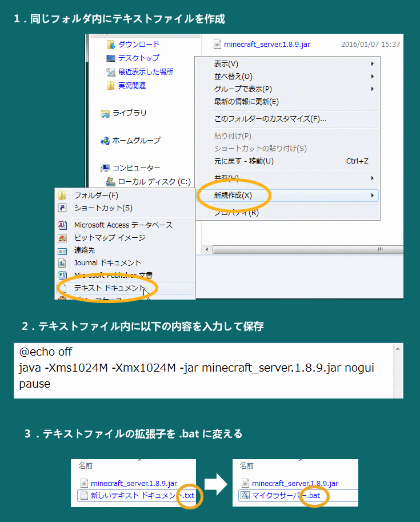
Task: Choose グループで表示(P) from context menu
Action: tap(288, 89)
